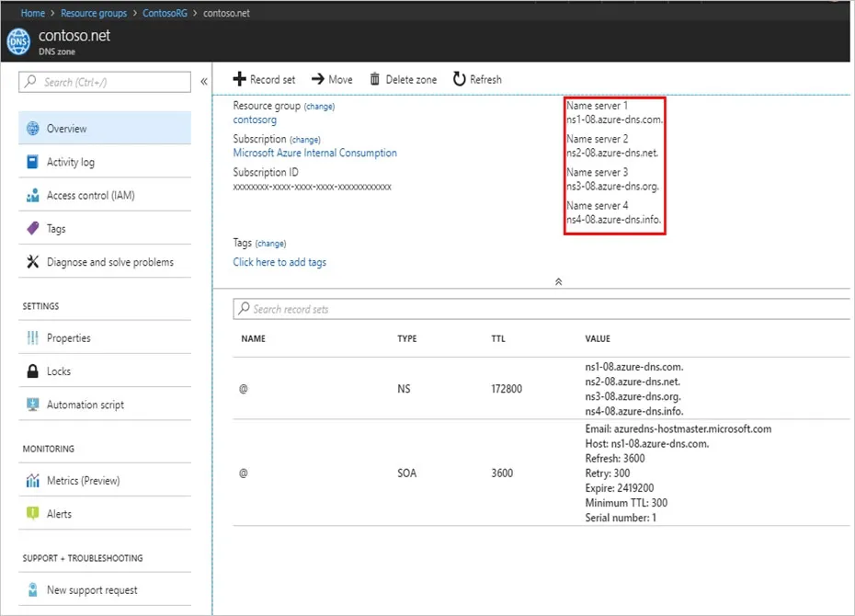855x616 pixels.
Task: Collapse the left sidebar with double chevron
Action: (x=204, y=82)
